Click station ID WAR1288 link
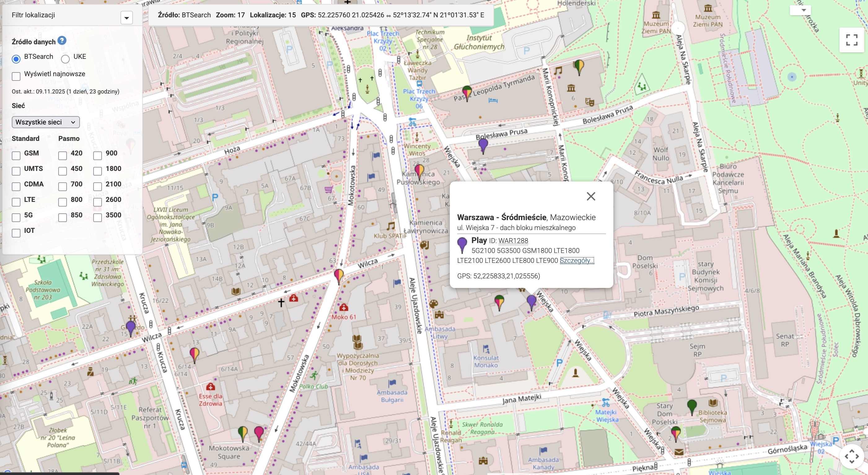 (513, 241)
